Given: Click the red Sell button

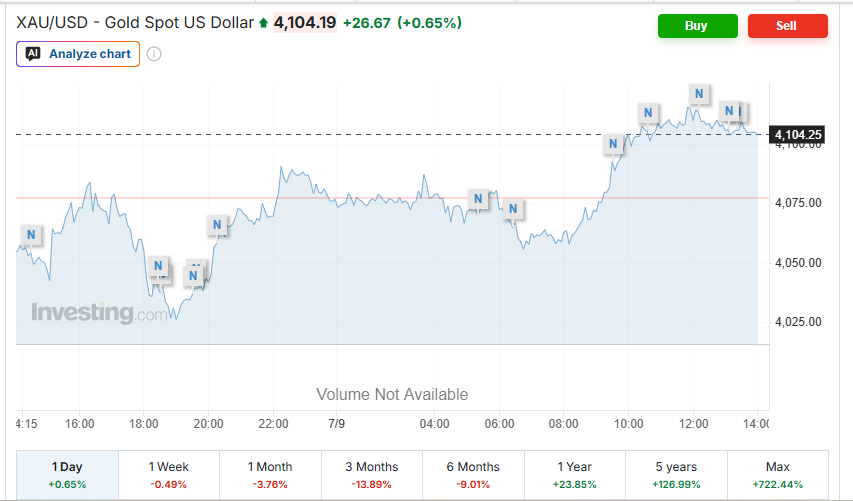Looking at the screenshot, I should [787, 26].
